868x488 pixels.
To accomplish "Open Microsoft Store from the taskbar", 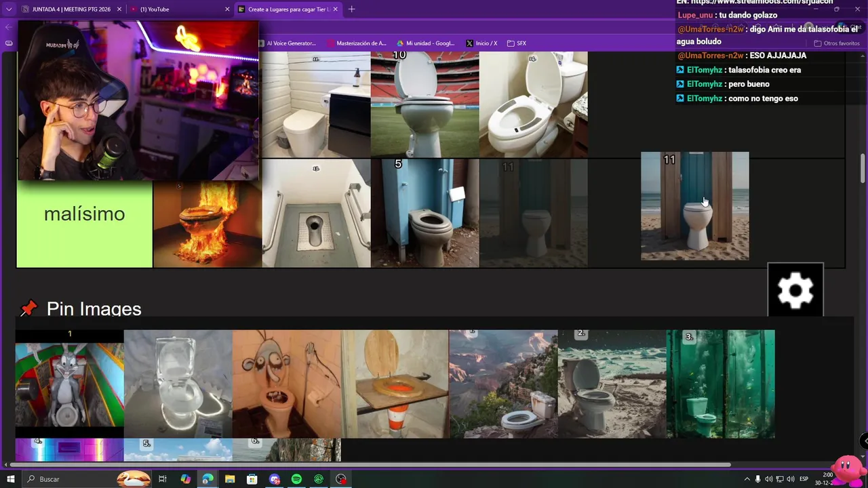I will click(252, 479).
